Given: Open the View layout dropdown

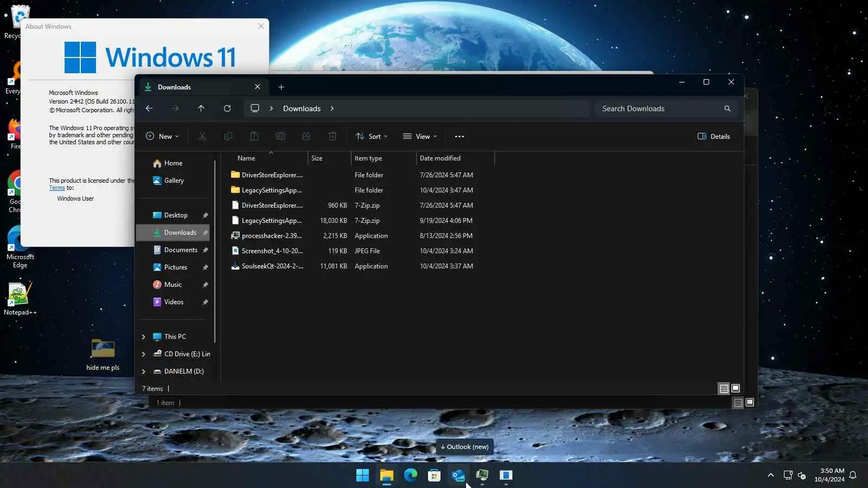Looking at the screenshot, I should point(420,137).
